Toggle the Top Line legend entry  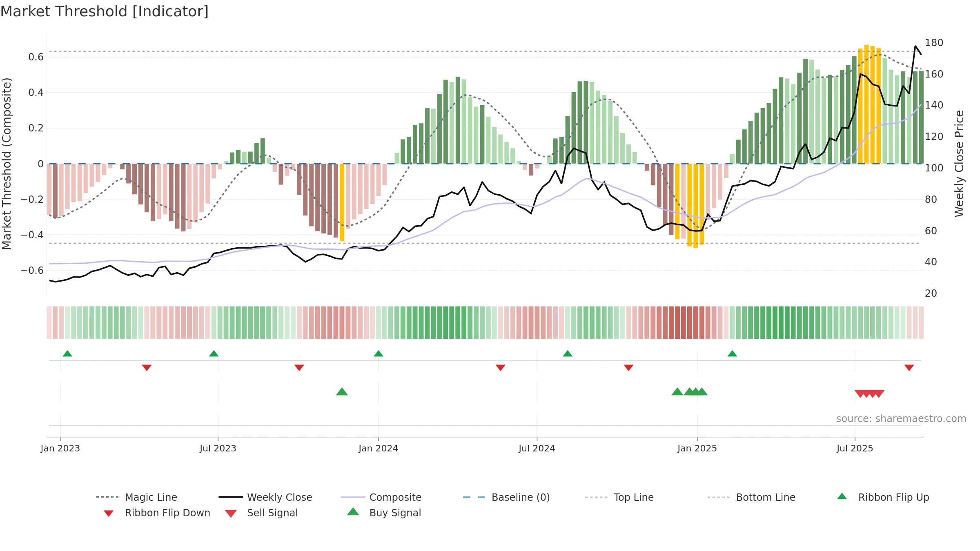[619, 497]
